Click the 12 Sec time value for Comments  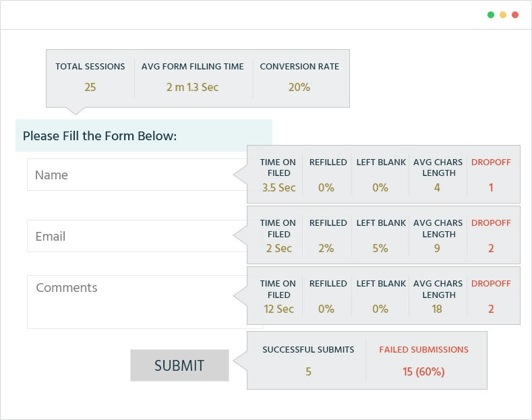point(279,309)
